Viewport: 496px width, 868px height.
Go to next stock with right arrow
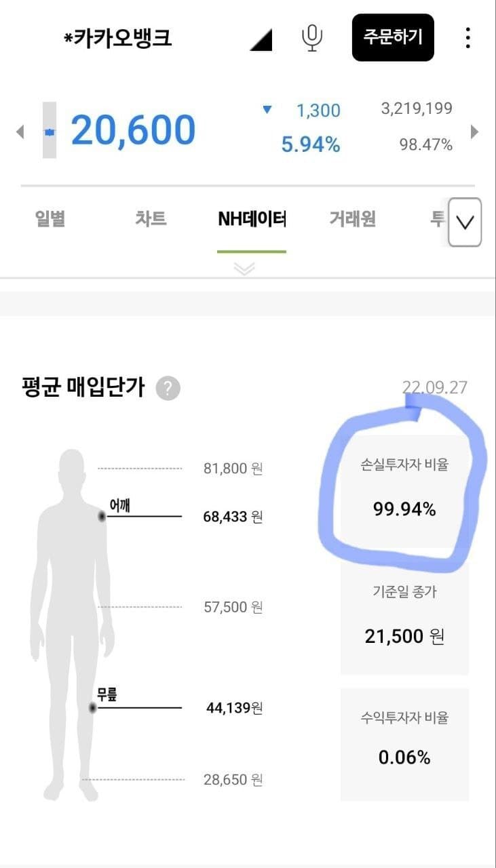(x=474, y=131)
